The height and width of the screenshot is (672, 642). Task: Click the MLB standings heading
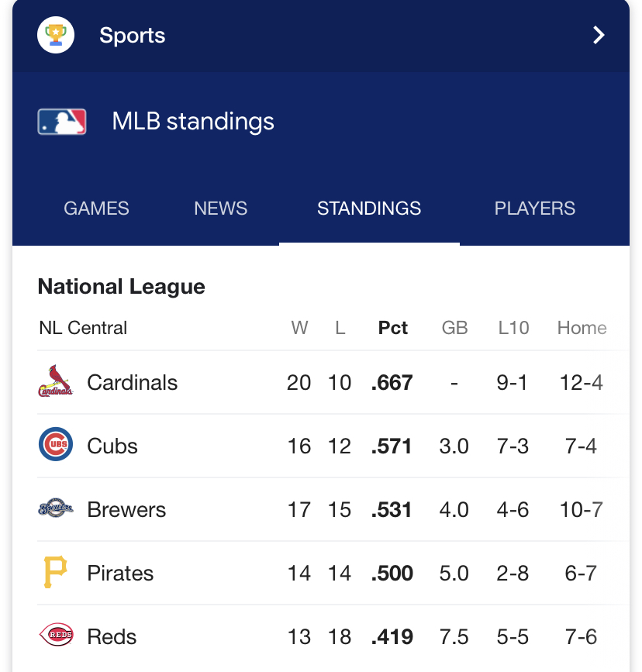193,122
